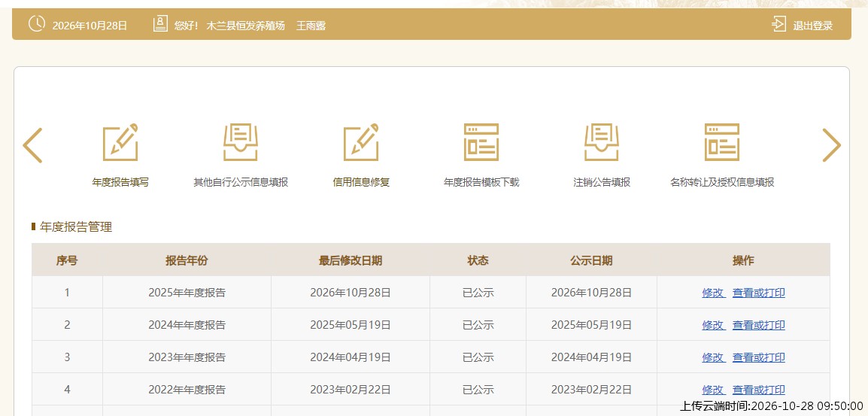Click 修改 for 2022年年度报告
Image resolution: width=868 pixels, height=416 pixels.
[714, 390]
